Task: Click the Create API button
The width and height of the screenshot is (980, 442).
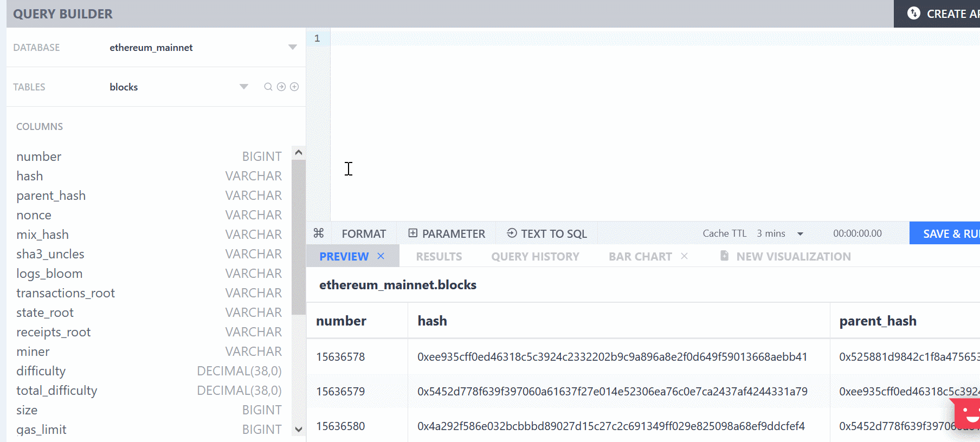Action: [937, 14]
